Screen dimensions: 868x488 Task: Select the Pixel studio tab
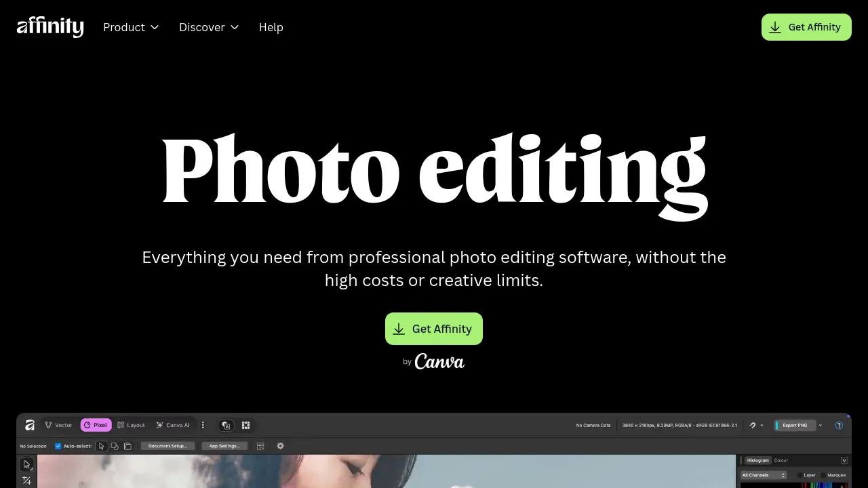point(96,425)
